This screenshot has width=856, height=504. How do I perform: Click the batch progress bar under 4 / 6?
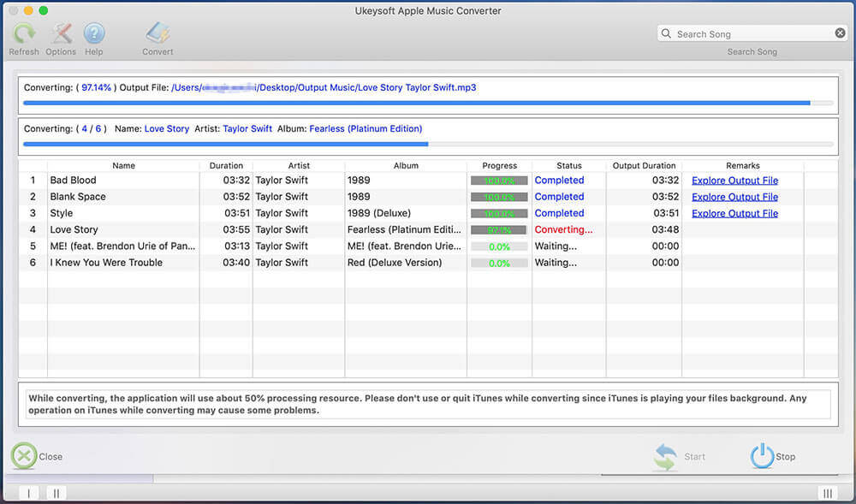click(x=429, y=145)
